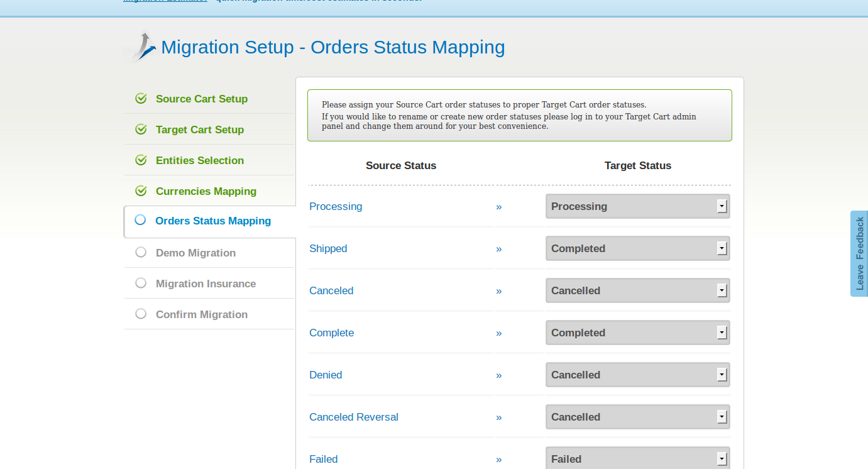Click the Failed source status link
The width and height of the screenshot is (868, 469).
[x=323, y=459]
